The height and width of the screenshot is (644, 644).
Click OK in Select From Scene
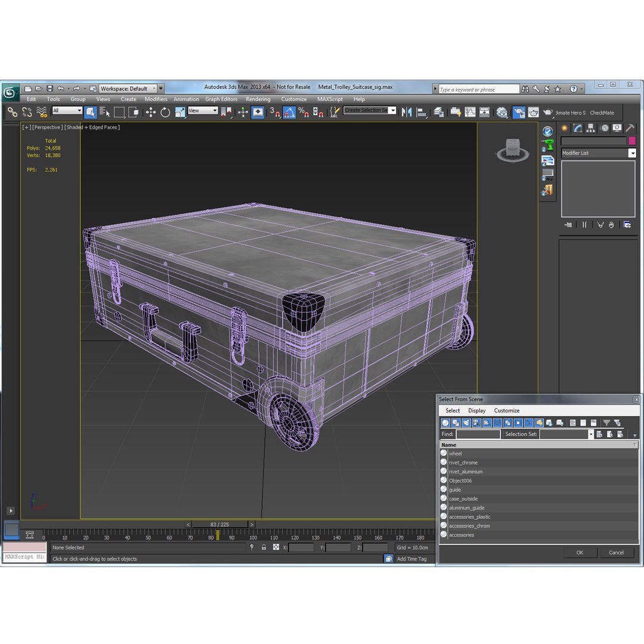click(x=580, y=552)
